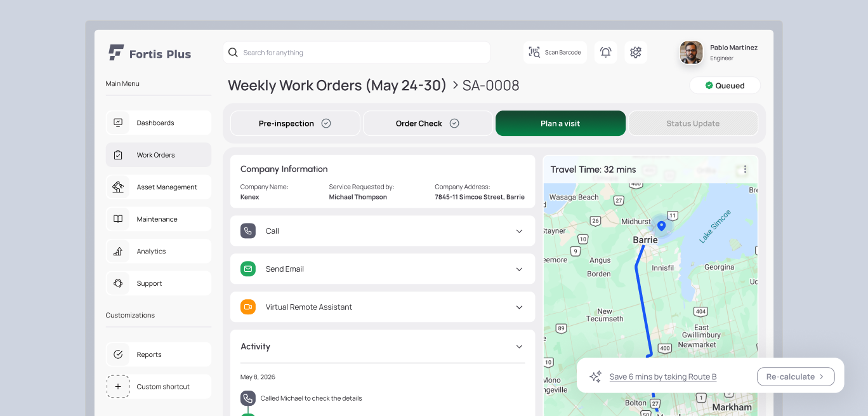Click company name Kenex
Screen dimensions: 868x416
[x=249, y=197]
